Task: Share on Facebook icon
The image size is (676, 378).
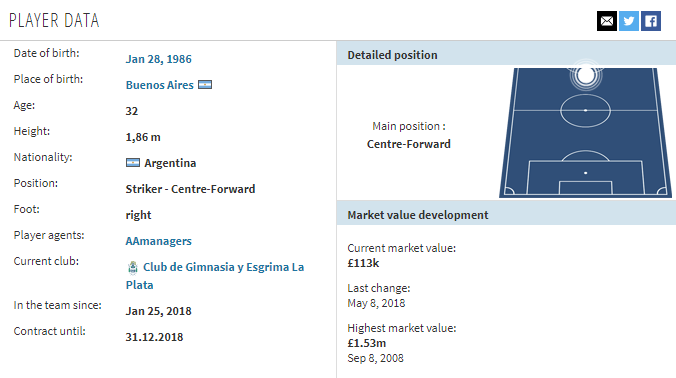Action: (x=651, y=21)
